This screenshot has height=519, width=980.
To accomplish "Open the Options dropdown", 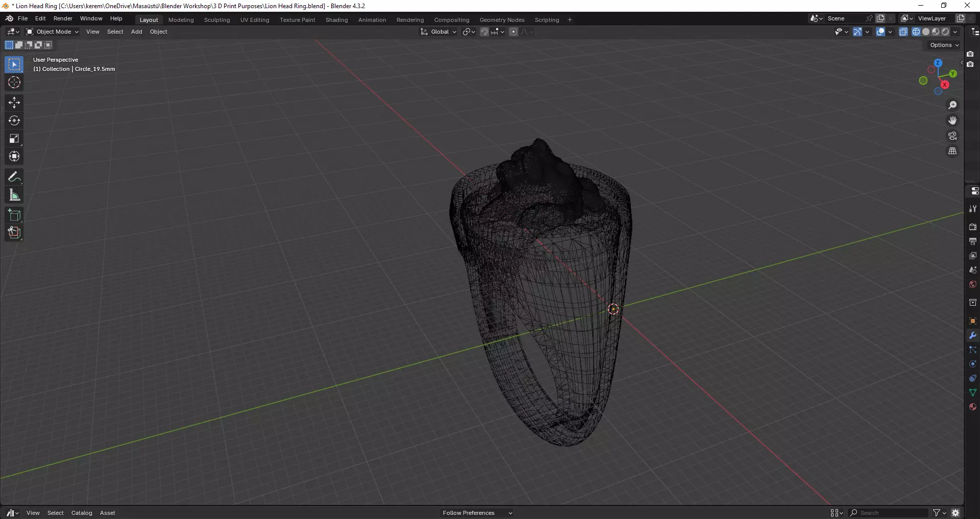I will [x=944, y=45].
